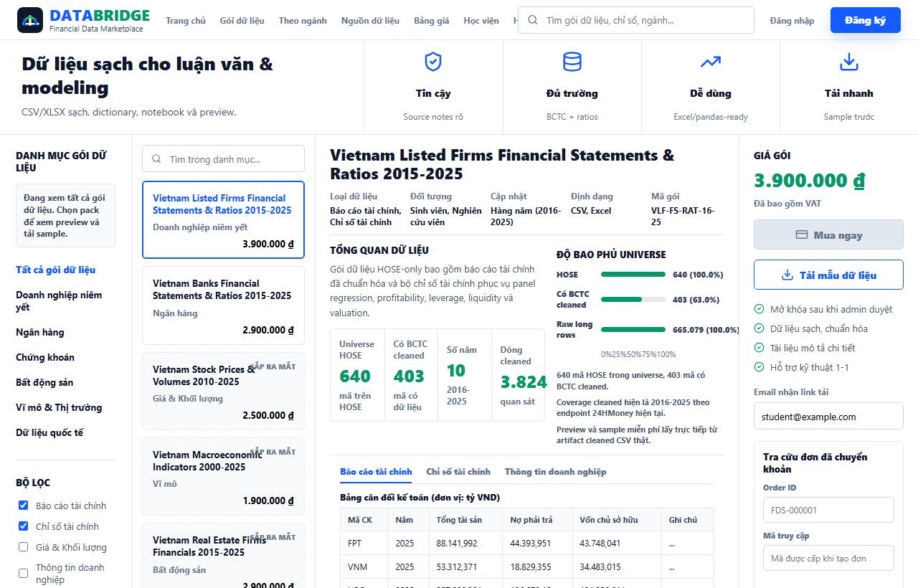
Task: Select Vĩ mô & Thị trường category
Action: pyautogui.click(x=59, y=407)
